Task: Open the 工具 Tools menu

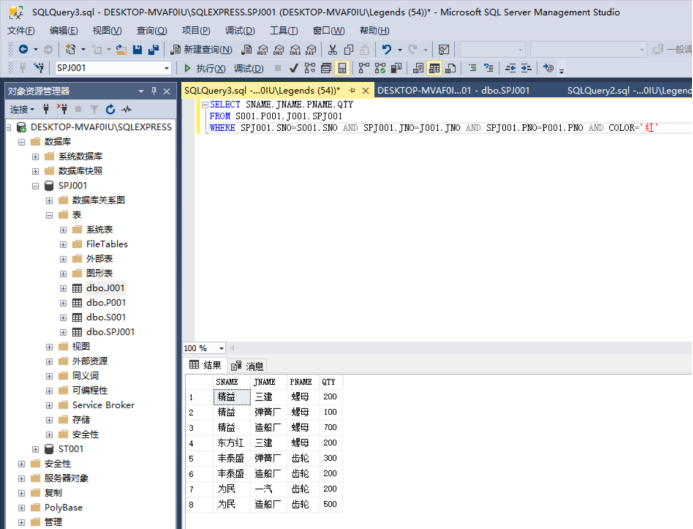Action: (x=284, y=30)
